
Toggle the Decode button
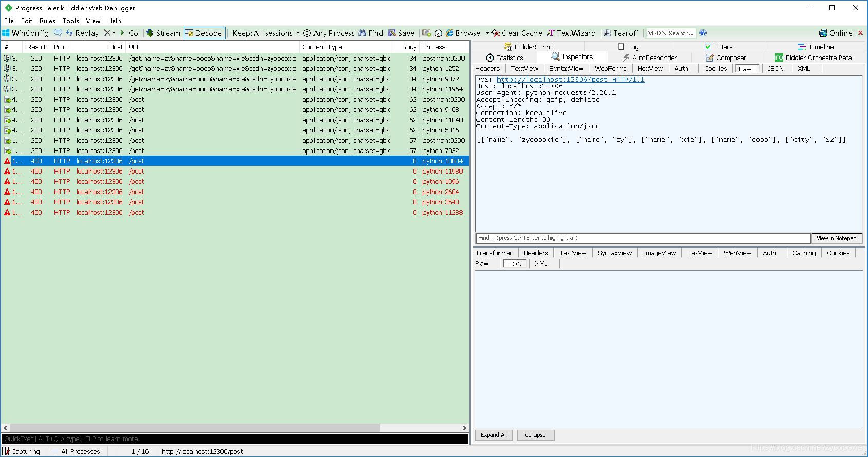pyautogui.click(x=205, y=33)
